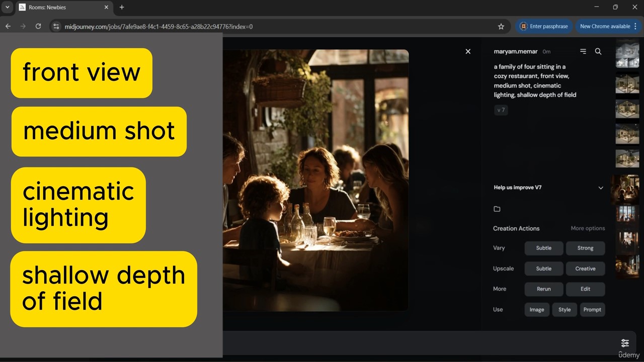Select the third thumbnail in the side strip

point(627,109)
